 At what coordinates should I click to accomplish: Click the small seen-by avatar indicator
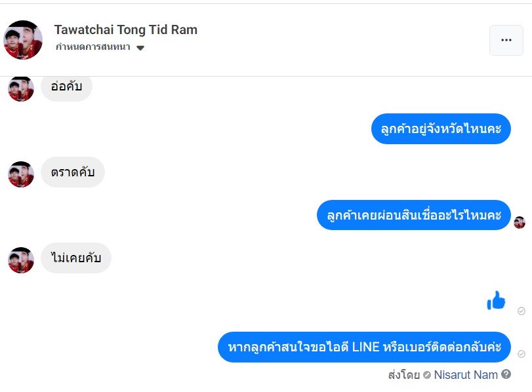click(x=520, y=222)
